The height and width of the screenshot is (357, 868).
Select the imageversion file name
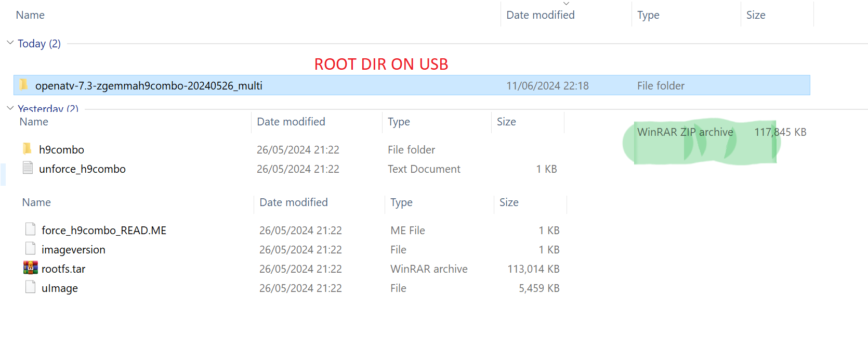[x=73, y=250]
